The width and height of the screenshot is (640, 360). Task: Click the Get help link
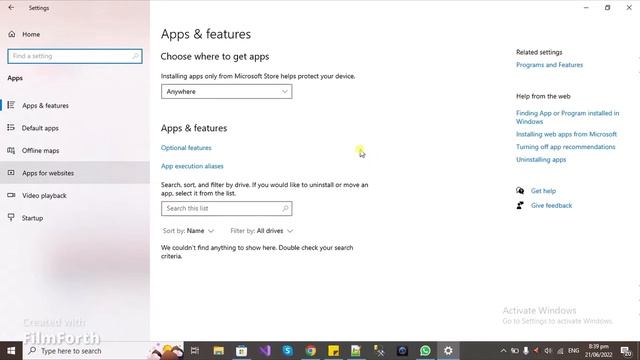pos(543,191)
